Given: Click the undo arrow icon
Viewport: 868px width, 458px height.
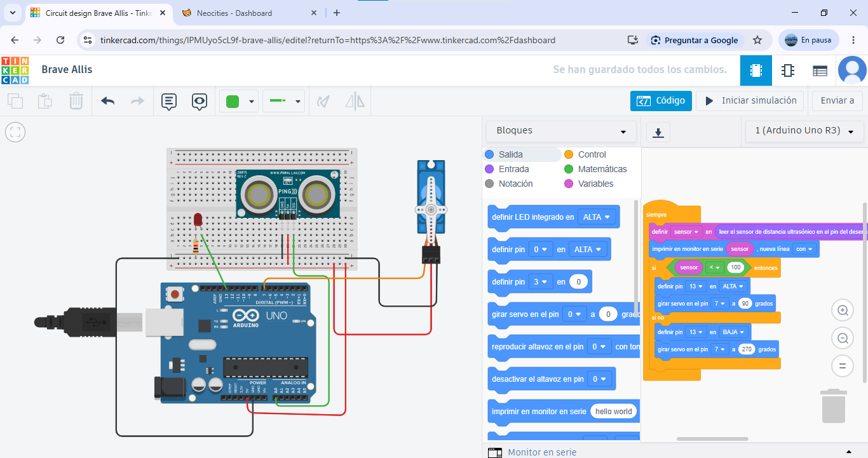Looking at the screenshot, I should 107,101.
